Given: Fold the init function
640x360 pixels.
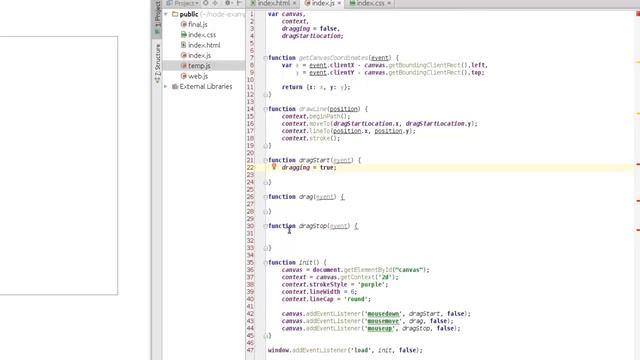Looking at the screenshot, I should click(265, 262).
